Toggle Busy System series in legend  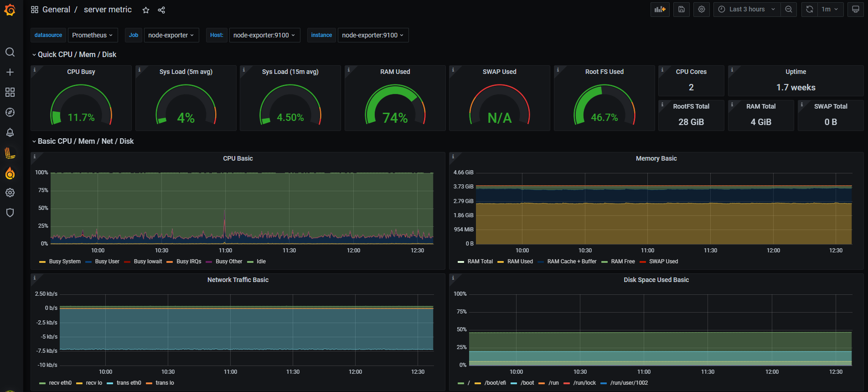pyautogui.click(x=65, y=261)
